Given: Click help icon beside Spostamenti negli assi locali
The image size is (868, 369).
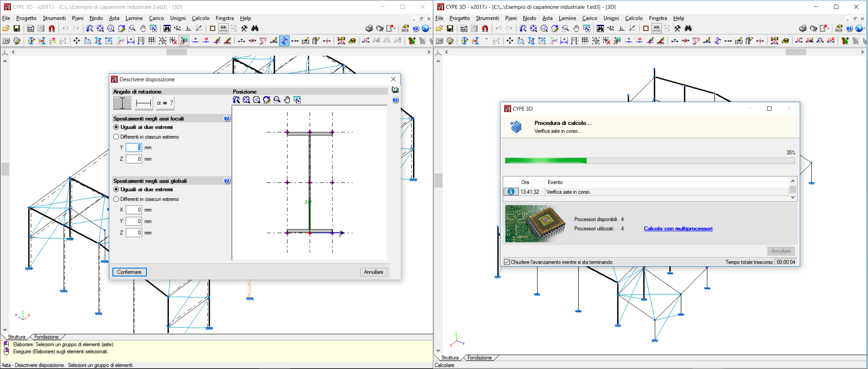Looking at the screenshot, I should coord(227,118).
